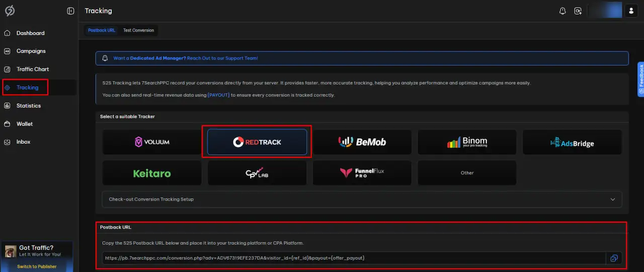644x272 pixels.
Task: Click the Dedicated Ad Manager support banner
Action: [362, 58]
